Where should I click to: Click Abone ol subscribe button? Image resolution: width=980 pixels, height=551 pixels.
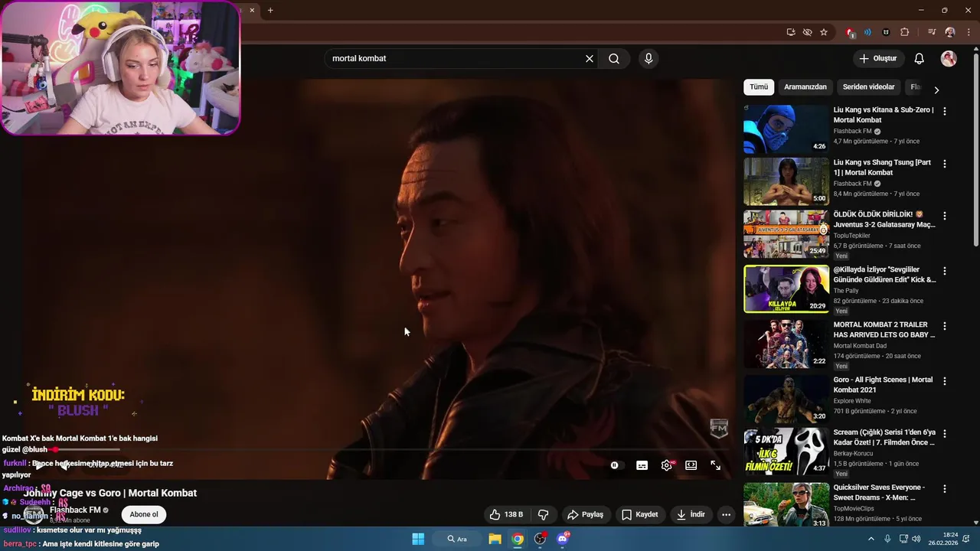tap(144, 514)
